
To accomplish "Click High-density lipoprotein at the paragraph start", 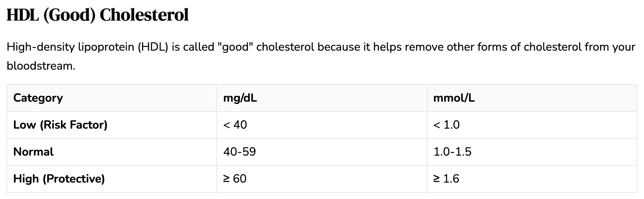I will pyautogui.click(x=70, y=47).
